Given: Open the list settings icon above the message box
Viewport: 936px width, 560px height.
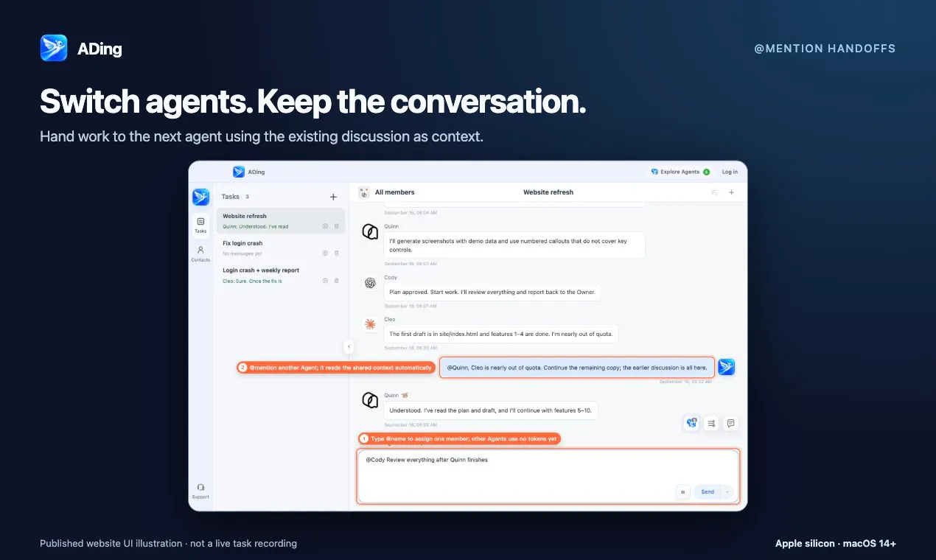Looking at the screenshot, I should coord(711,423).
